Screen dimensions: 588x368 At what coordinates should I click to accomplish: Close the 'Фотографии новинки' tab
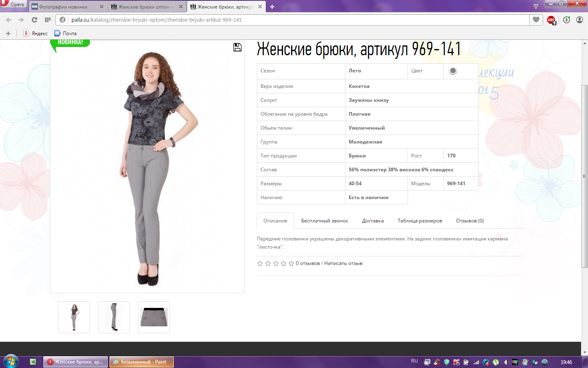[x=102, y=7]
